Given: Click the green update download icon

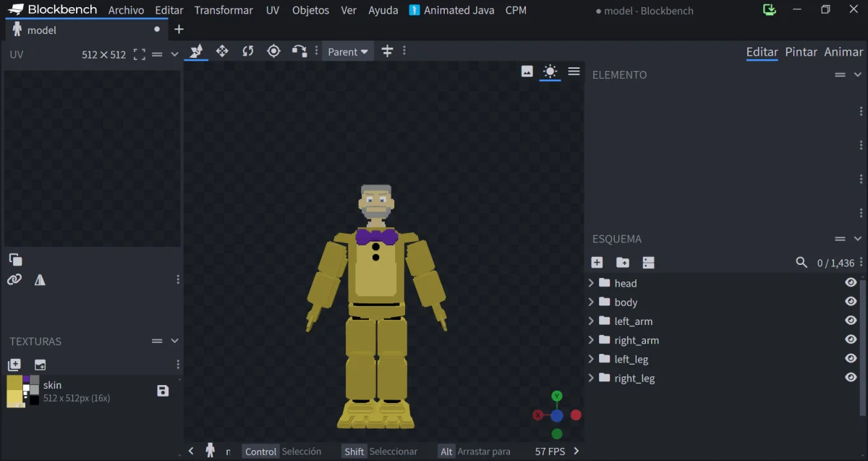Looking at the screenshot, I should (770, 10).
